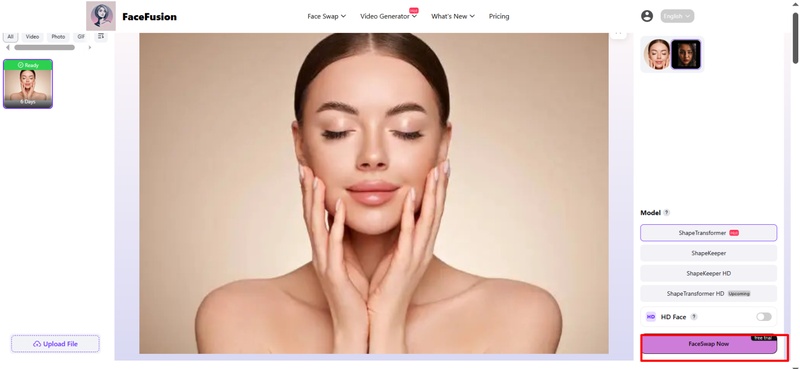Open the English language selector
The height and width of the screenshot is (369, 800).
click(x=677, y=16)
